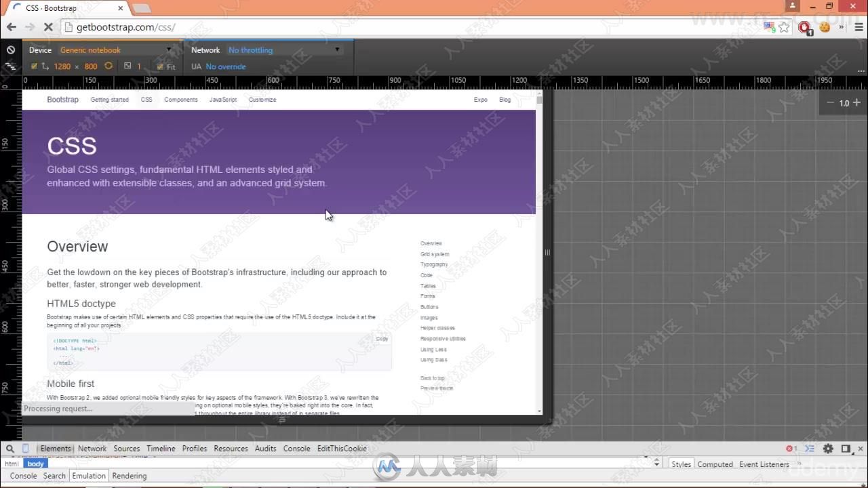
Task: Open the EditThisCookie cookie extension icon
Action: tap(825, 27)
